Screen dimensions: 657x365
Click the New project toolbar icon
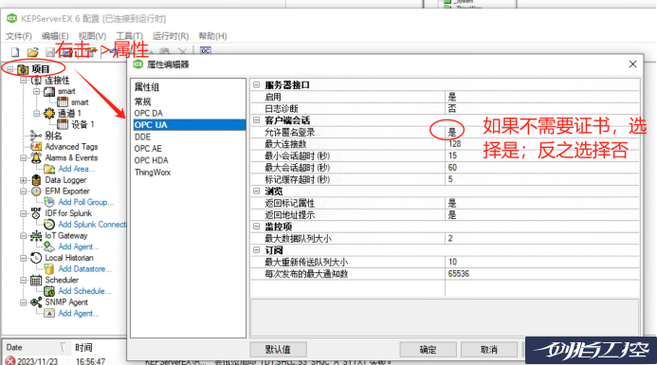pos(15,52)
